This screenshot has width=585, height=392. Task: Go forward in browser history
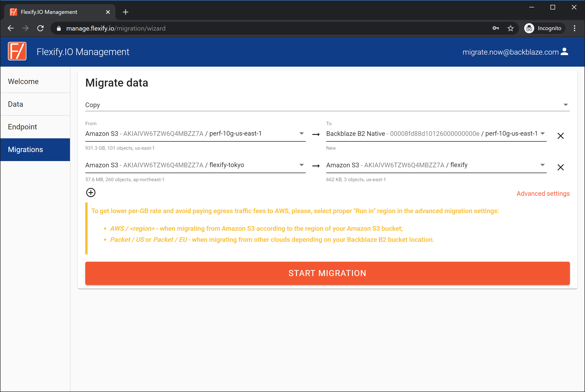[25, 28]
